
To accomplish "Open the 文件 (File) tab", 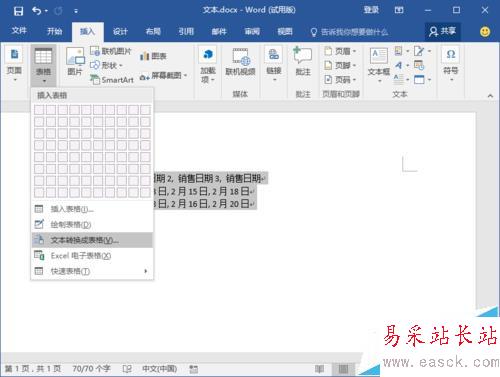I will pos(19,31).
